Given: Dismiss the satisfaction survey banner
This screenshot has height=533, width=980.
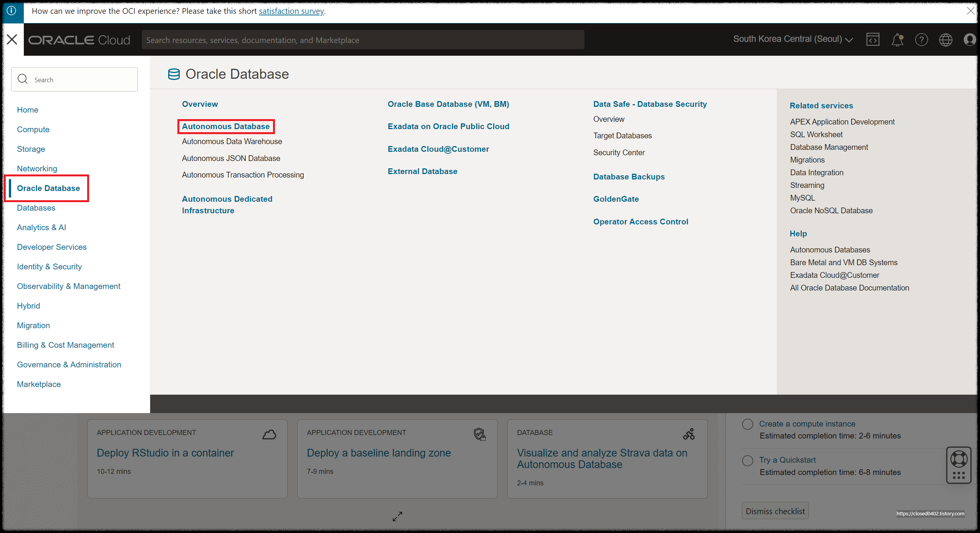Looking at the screenshot, I should (x=970, y=11).
